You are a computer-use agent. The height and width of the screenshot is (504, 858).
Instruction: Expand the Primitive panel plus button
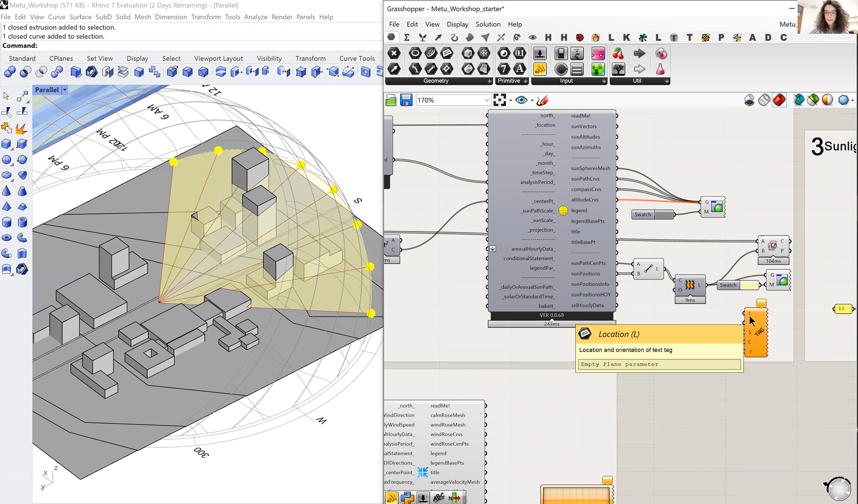click(x=526, y=81)
